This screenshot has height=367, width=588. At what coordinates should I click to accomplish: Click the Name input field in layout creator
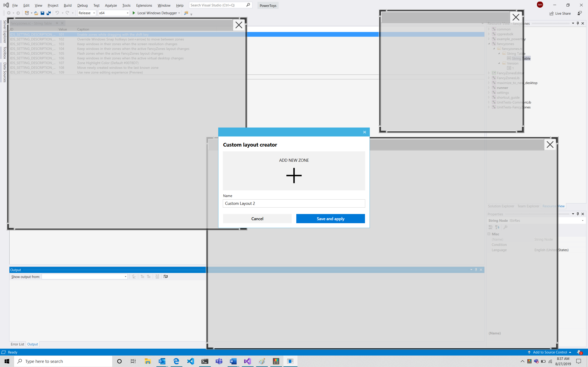pyautogui.click(x=294, y=203)
